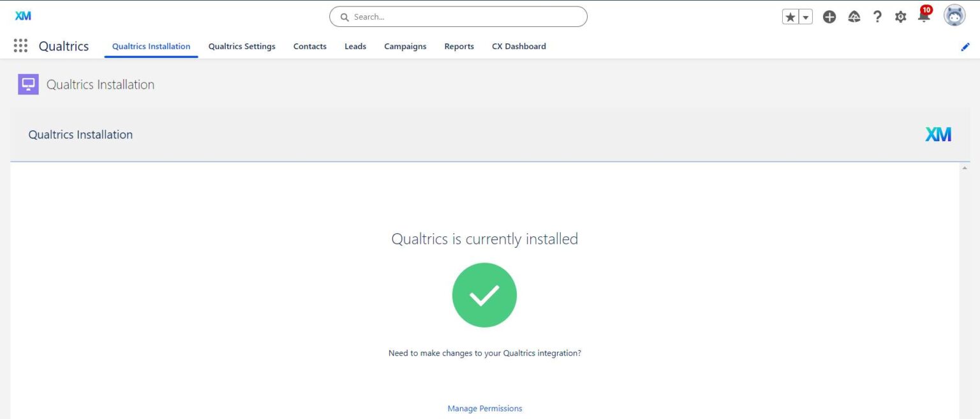Select the XM logo in the installation panel
The width and height of the screenshot is (980, 419).
[x=938, y=134]
